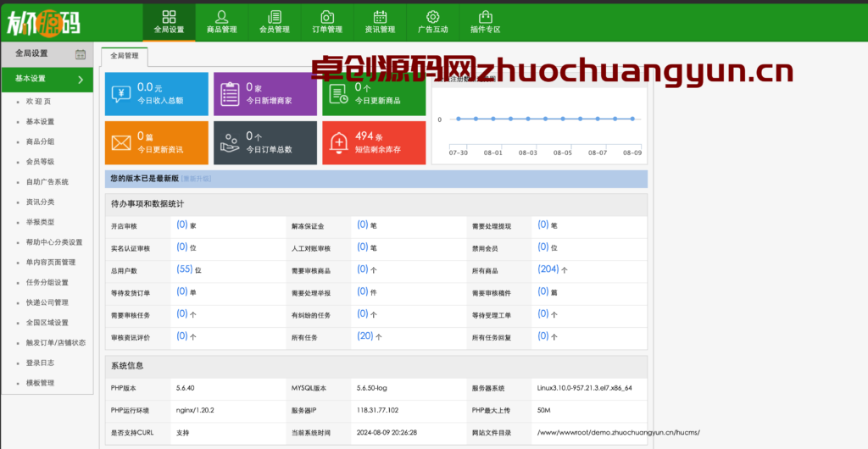Open the 商品管理 top navigation icon
This screenshot has width=868, height=449.
[x=221, y=17]
